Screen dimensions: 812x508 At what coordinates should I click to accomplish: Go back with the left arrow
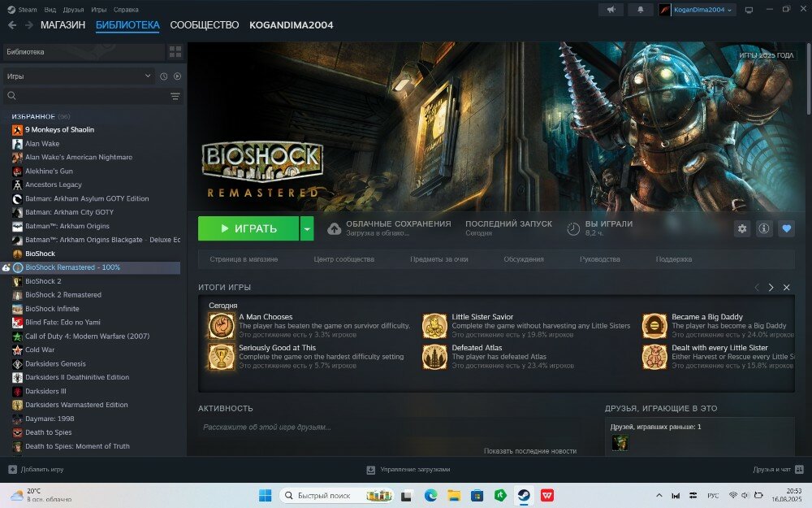[x=12, y=25]
